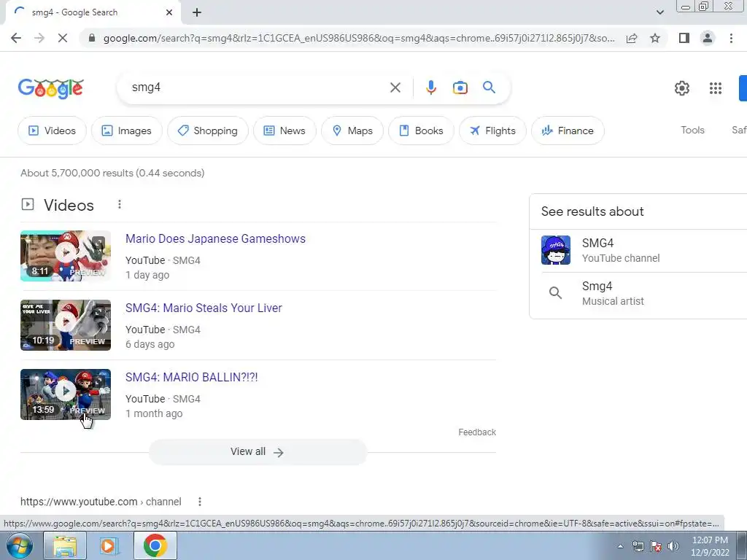Play the MARIO BALLIN thumbnail

coord(66,394)
